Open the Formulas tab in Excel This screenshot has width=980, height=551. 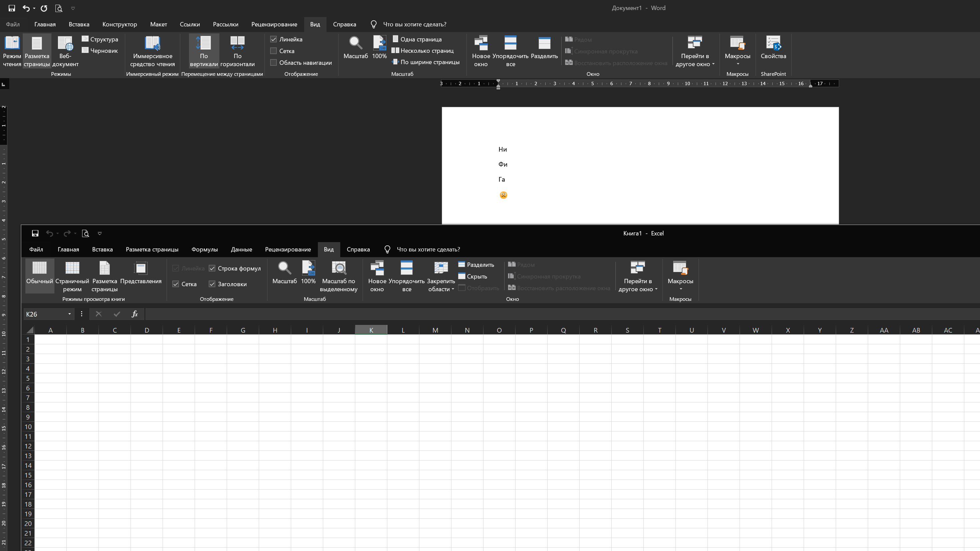pyautogui.click(x=205, y=250)
